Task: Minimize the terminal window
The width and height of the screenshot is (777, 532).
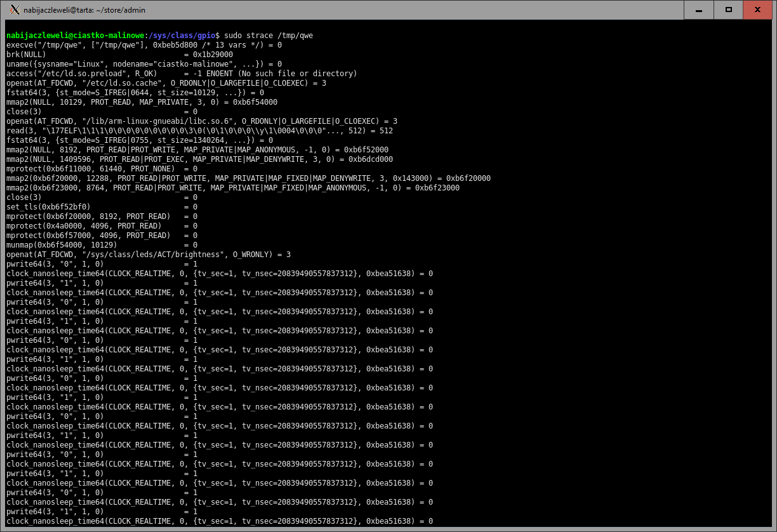Action: (698, 10)
